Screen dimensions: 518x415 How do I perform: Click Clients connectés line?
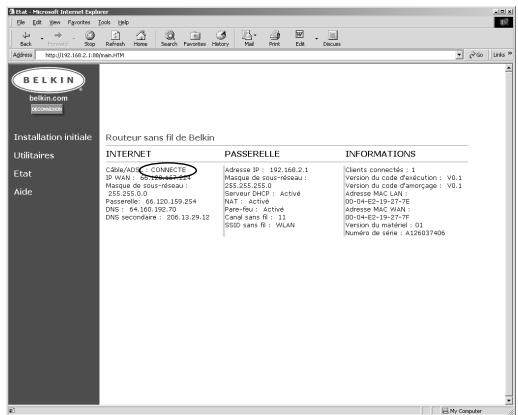[380, 170]
